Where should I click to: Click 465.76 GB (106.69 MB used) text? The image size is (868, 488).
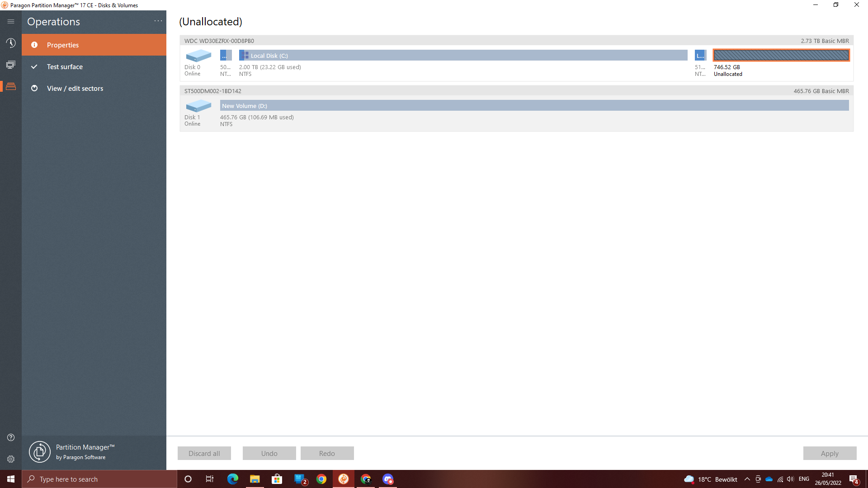257,117
